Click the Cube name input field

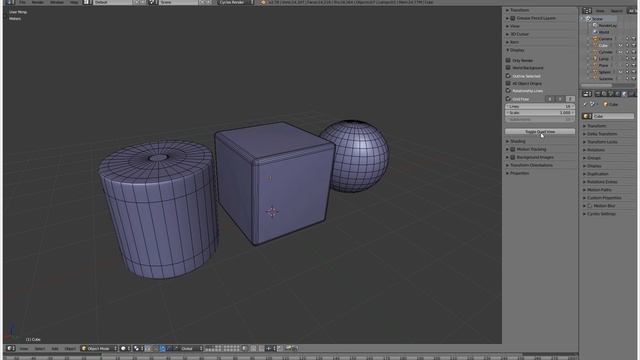[x=613, y=116]
